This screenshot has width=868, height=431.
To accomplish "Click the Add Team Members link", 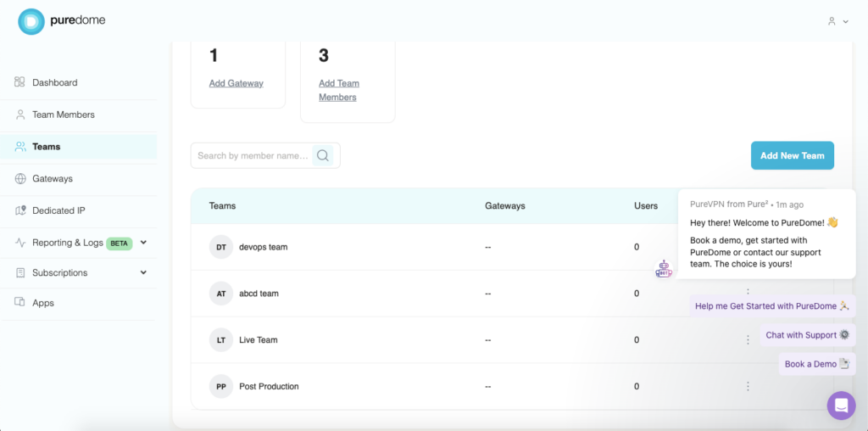I will click(338, 90).
